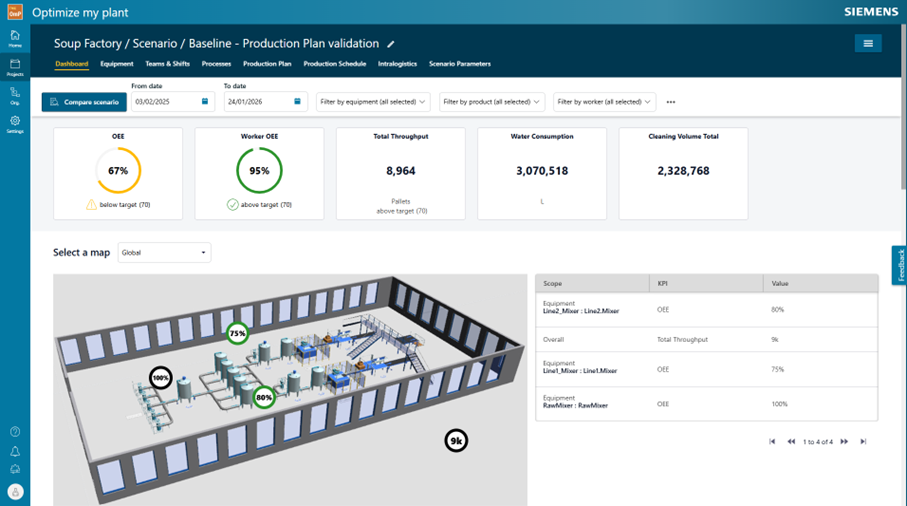Click the notifications bell icon

[15, 451]
